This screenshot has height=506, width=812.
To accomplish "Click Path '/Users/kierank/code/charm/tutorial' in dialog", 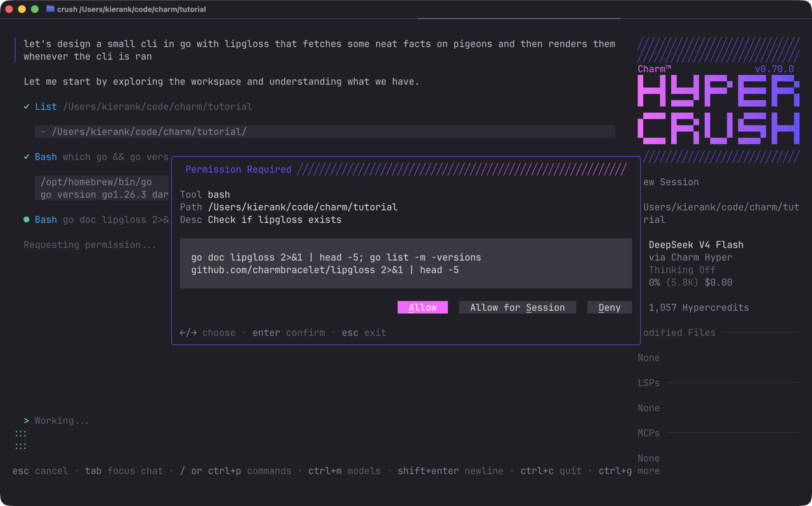I will click(x=289, y=207).
